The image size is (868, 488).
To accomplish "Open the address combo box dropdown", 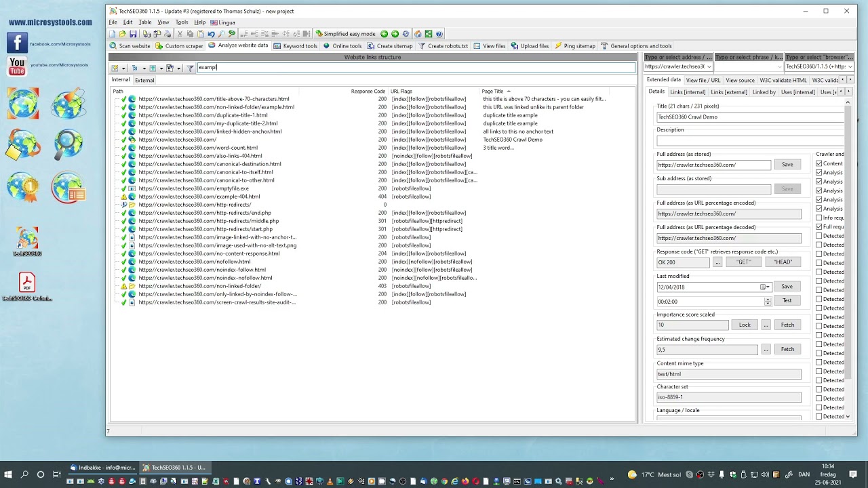I will [x=709, y=66].
